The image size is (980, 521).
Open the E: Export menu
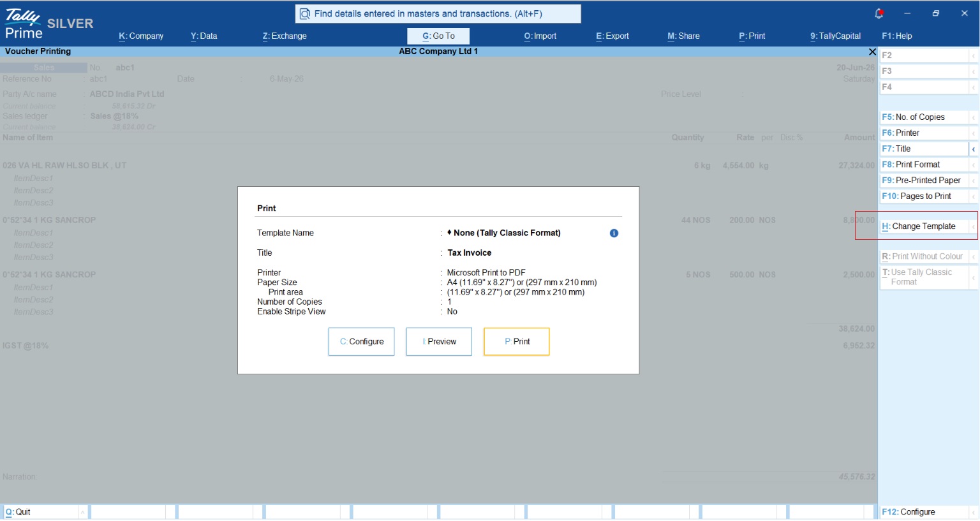tap(612, 36)
